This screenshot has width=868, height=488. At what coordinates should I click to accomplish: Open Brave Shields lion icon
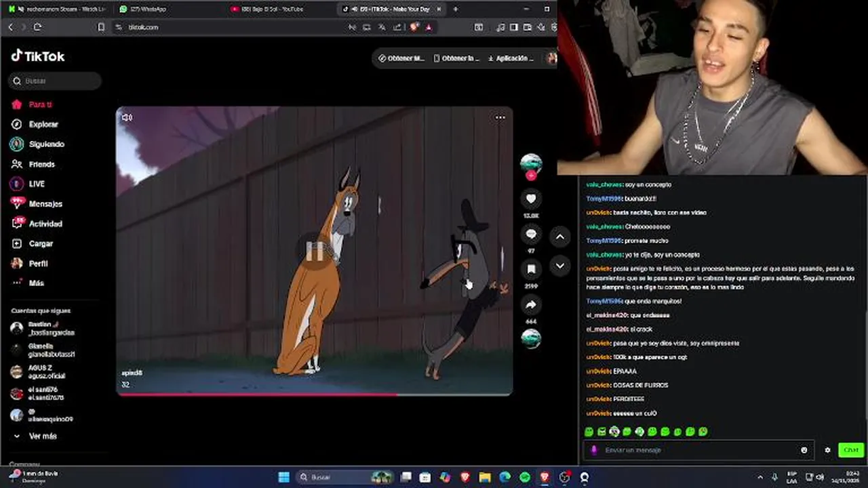pyautogui.click(x=414, y=27)
